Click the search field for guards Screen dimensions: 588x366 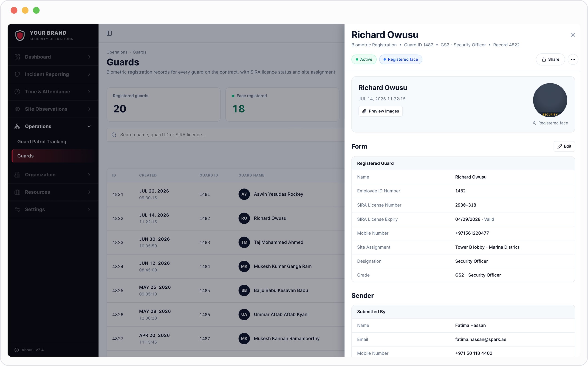(x=225, y=135)
